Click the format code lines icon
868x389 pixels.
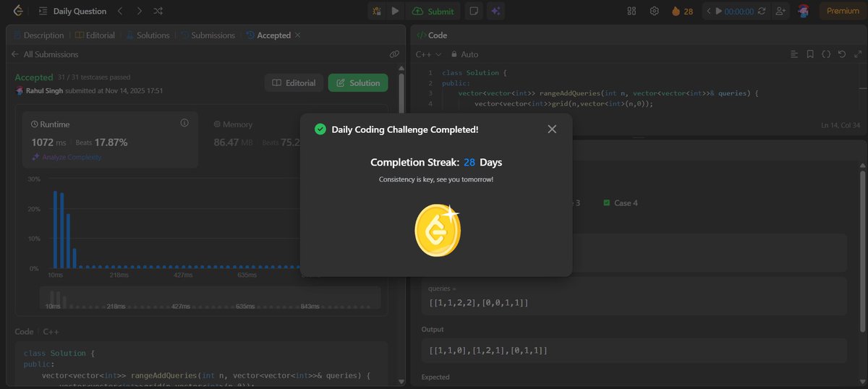[794, 54]
